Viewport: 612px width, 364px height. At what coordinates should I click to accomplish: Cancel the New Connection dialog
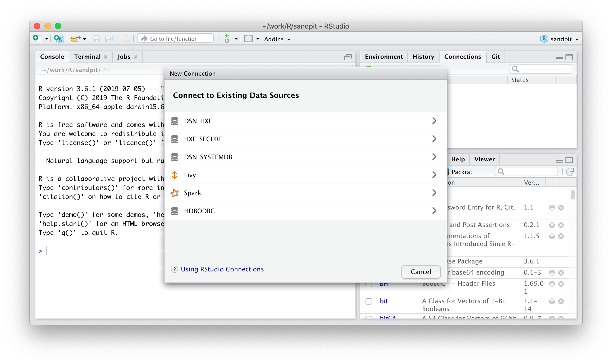(421, 272)
